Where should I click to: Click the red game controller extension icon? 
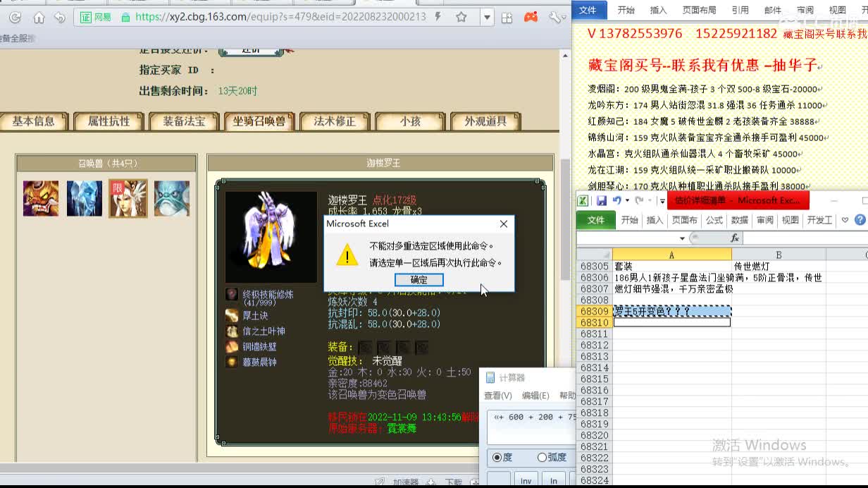[x=531, y=17]
